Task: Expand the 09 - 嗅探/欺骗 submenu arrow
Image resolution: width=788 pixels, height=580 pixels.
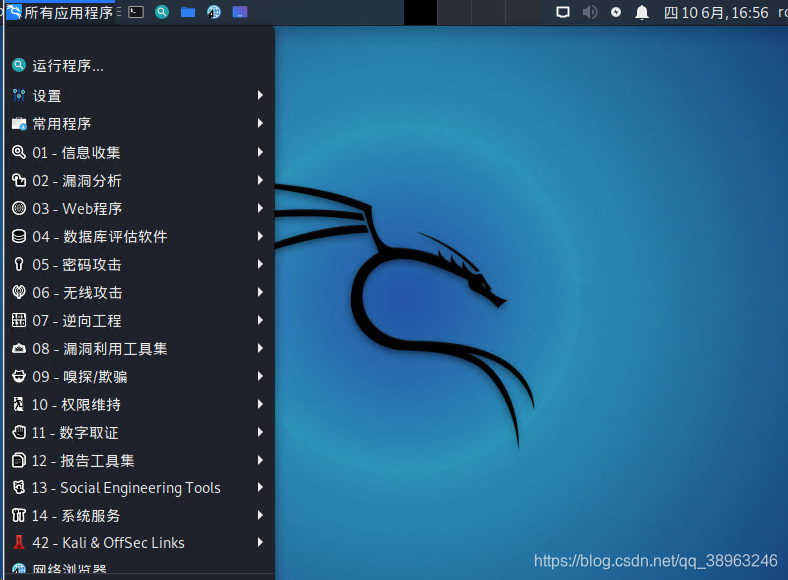Action: point(260,376)
